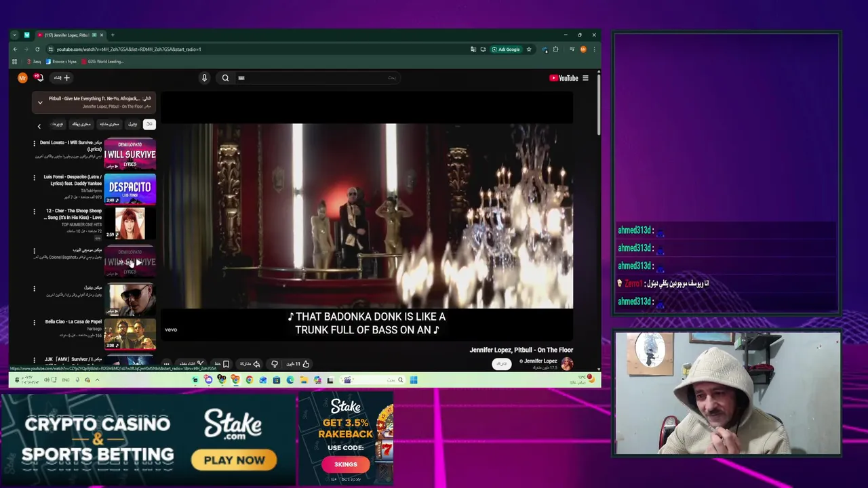This screenshot has height=488, width=868.
Task: Click the 'Ask Google' lens button
Action: 506,49
